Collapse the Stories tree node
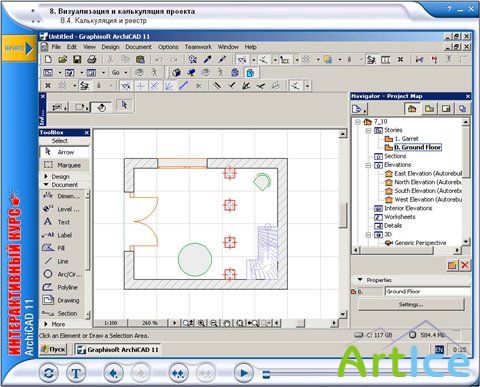This screenshot has height=387, width=480. coord(368,130)
